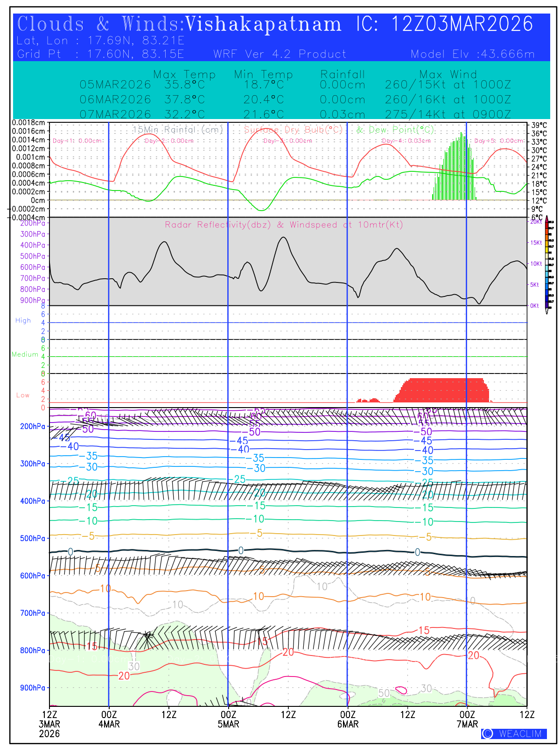The image size is (560, 747).
Task: Click the Radar Reflectivity and Windspeed panel title
Action: click(284, 225)
